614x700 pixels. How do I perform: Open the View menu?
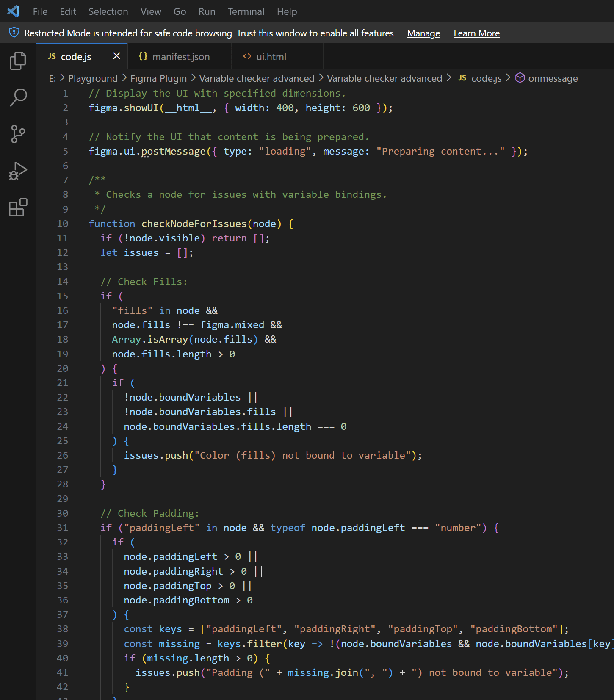tap(151, 11)
